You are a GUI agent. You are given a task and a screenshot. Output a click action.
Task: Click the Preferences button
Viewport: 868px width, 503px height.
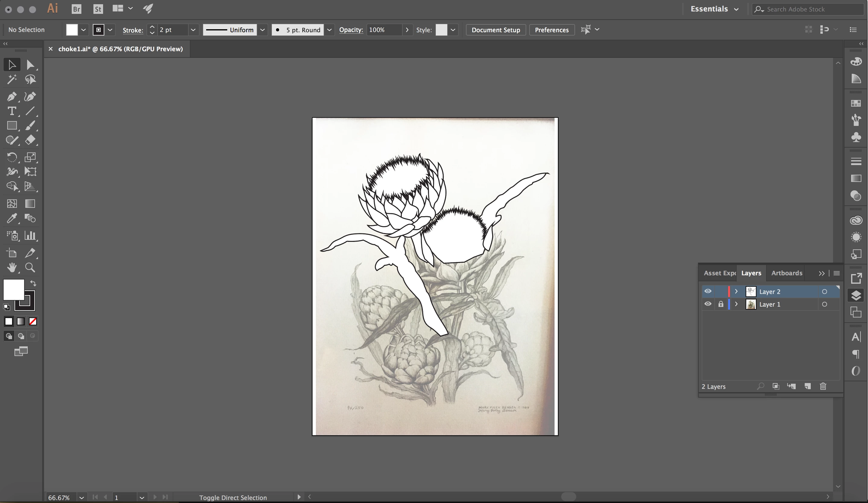552,30
